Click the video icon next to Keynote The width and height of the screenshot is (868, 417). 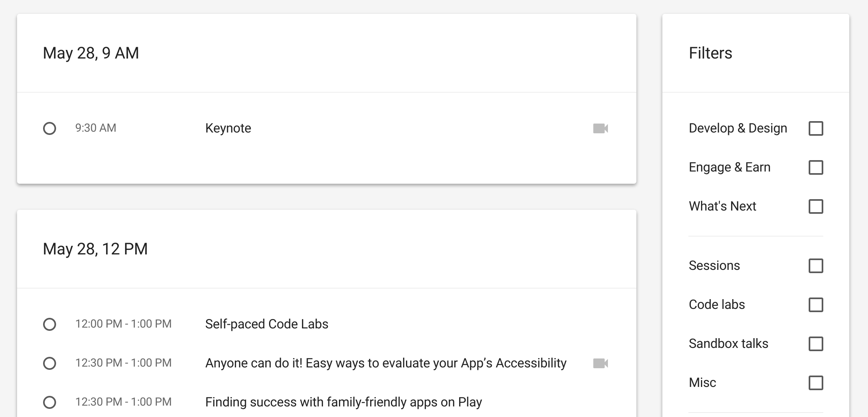coord(601,128)
